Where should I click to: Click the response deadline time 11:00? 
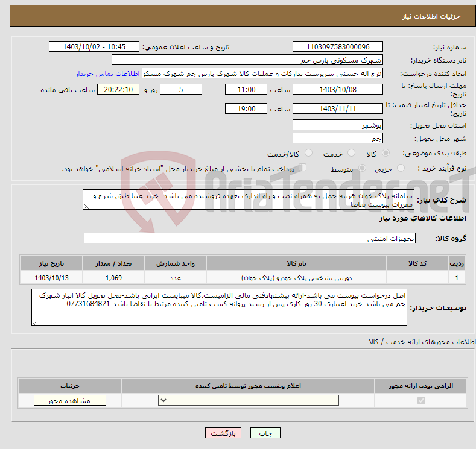[x=246, y=89]
